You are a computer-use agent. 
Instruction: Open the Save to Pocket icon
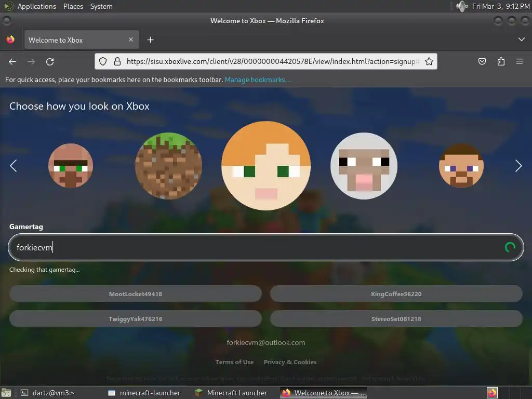482,61
